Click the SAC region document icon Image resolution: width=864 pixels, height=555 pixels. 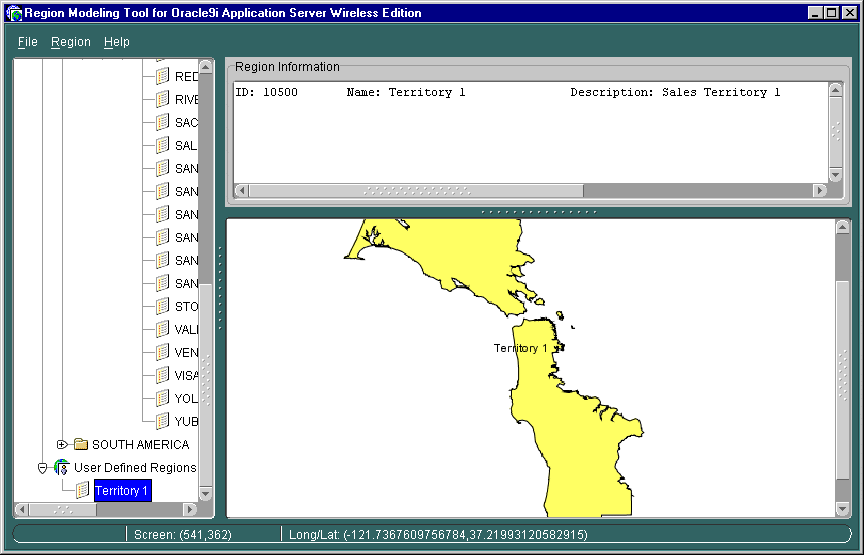pyautogui.click(x=163, y=122)
